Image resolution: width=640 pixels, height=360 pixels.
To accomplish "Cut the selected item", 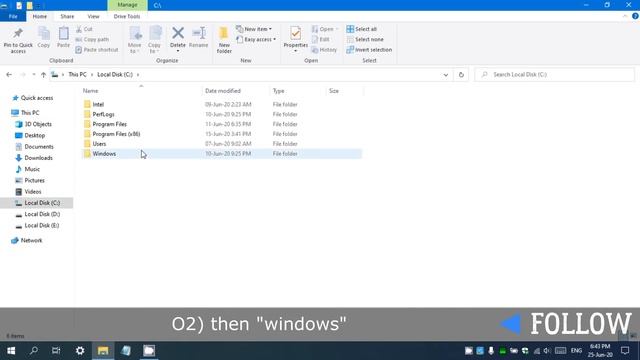I will tap(84, 29).
